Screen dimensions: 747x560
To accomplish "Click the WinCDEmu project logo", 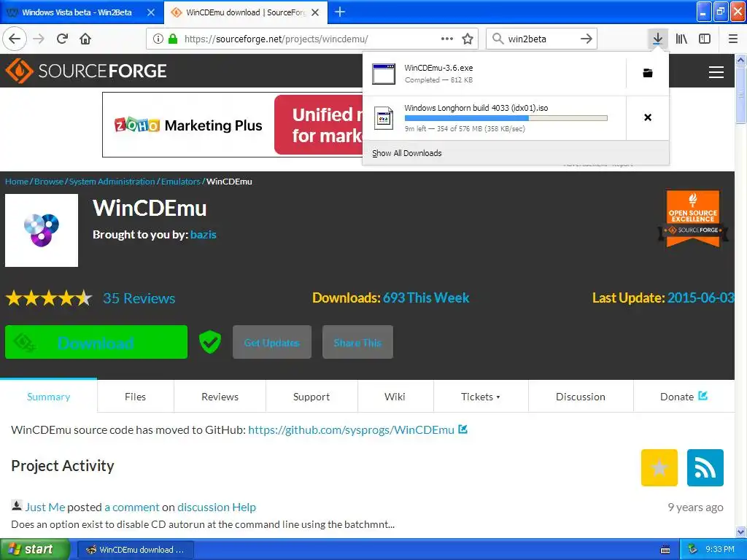I will [42, 230].
